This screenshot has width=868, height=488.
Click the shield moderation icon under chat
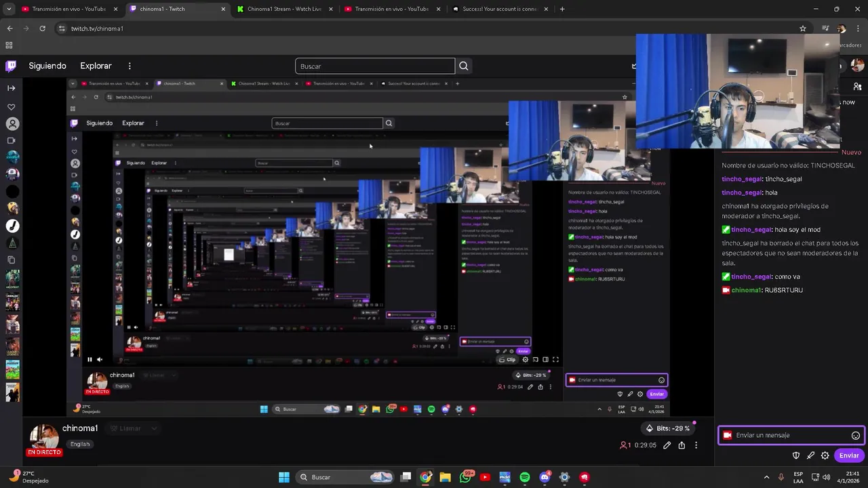(x=796, y=455)
